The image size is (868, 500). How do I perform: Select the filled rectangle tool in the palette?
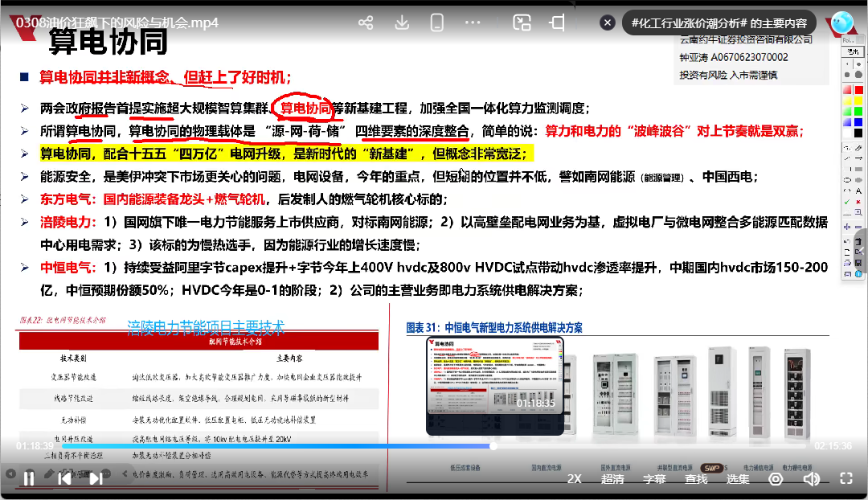pos(858,169)
